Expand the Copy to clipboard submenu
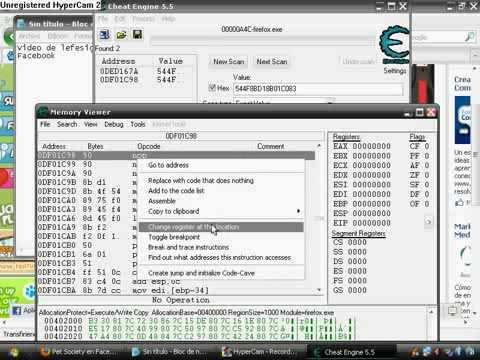 [221, 211]
